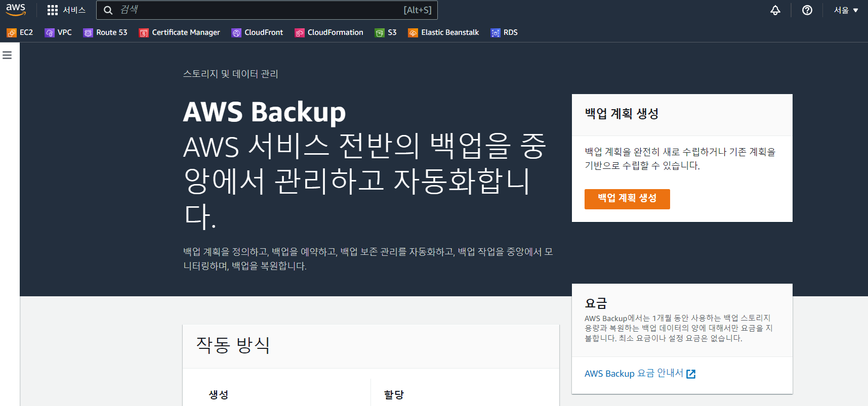The height and width of the screenshot is (406, 868).
Task: Click the RDS service icon
Action: (495, 33)
